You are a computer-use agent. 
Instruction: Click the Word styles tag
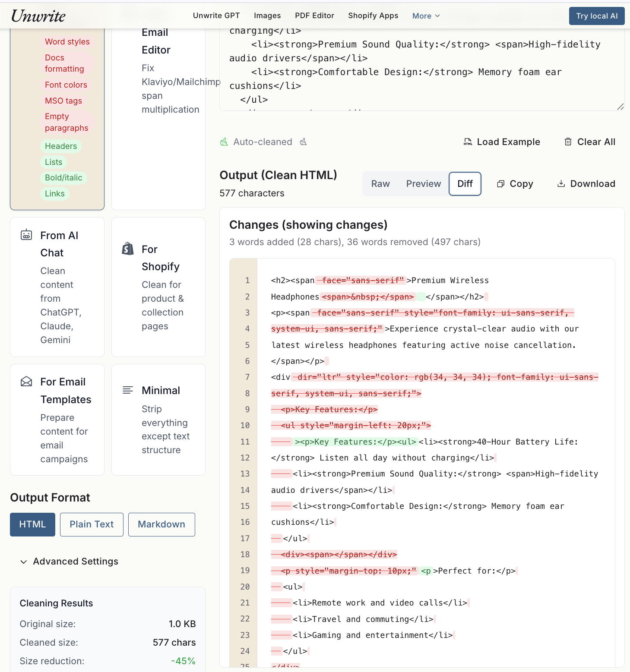(x=67, y=41)
